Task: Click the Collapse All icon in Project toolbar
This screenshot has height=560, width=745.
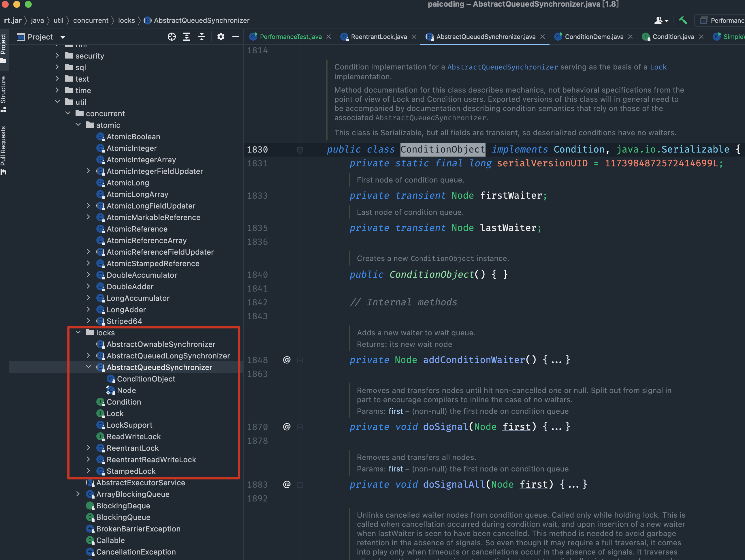Action: pos(202,37)
